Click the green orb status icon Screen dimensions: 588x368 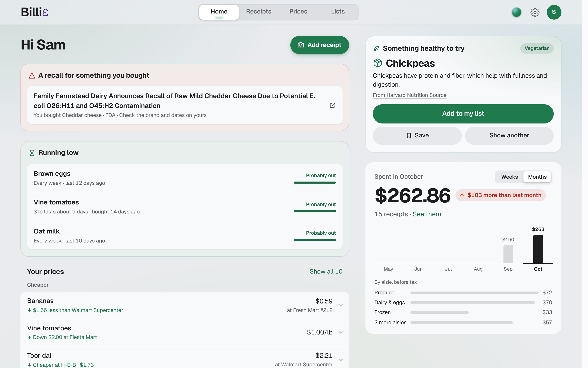pos(516,12)
